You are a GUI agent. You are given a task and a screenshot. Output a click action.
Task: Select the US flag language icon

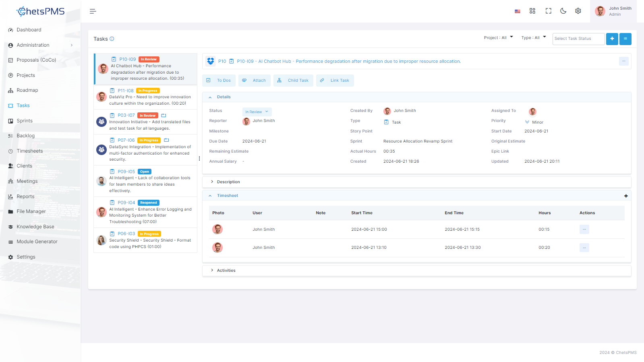click(518, 11)
